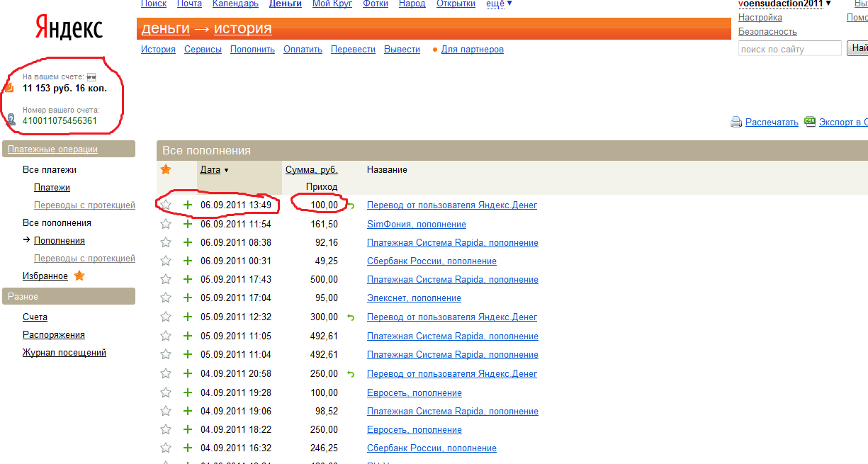868x464 pixels.
Task: Click the orange star column header
Action: 166,169
